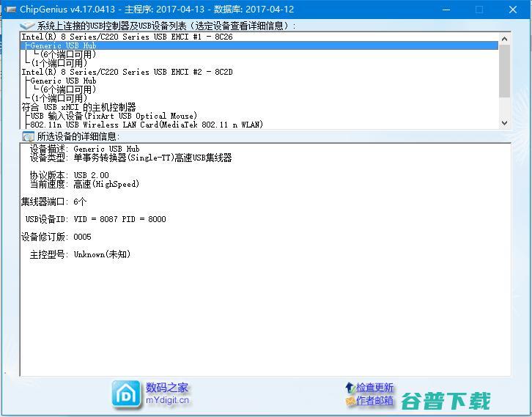Select Generic USB Hub under EHCI #2
The height and width of the screenshot is (417, 532).
pyautogui.click(x=63, y=81)
